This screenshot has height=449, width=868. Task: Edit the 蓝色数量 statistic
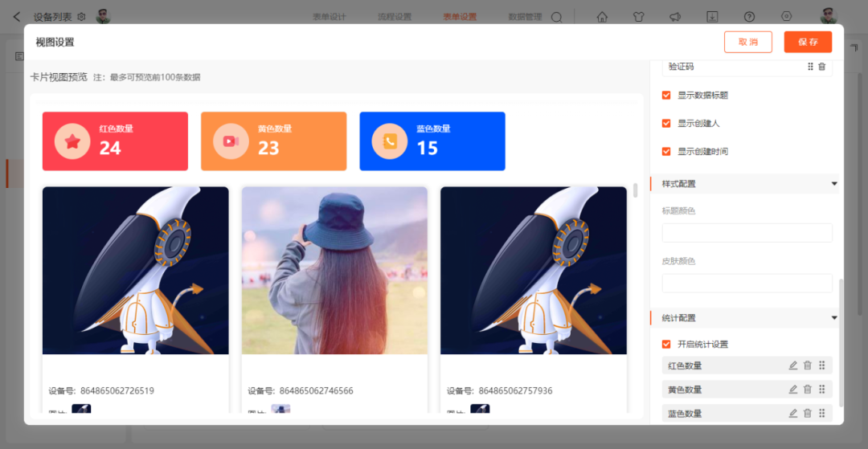[x=793, y=413]
